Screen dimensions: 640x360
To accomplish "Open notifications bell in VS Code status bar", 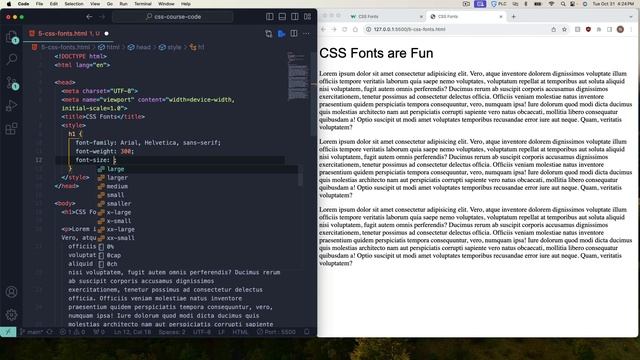I will (x=307, y=332).
